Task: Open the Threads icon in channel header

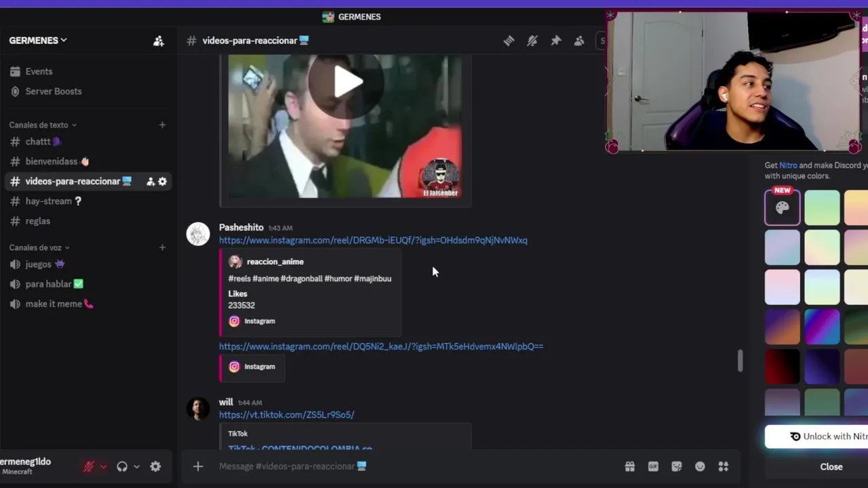Action: (x=509, y=41)
